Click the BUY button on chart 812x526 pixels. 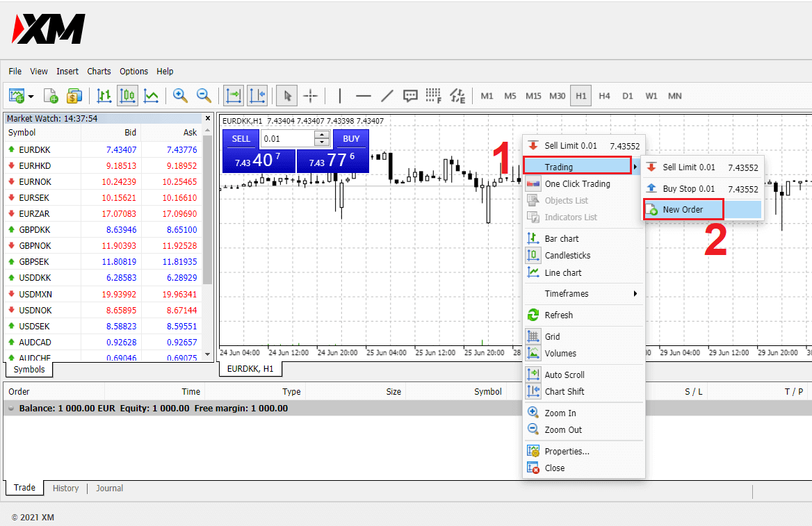351,139
